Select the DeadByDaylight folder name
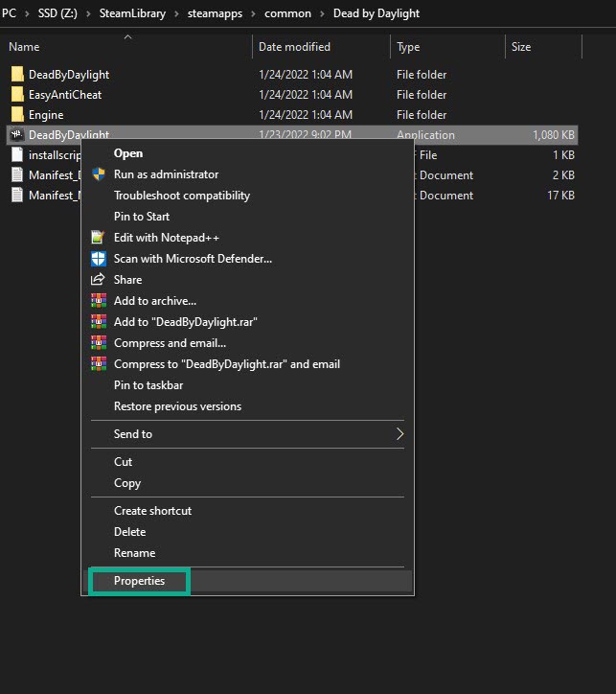The image size is (616, 694). coord(69,75)
